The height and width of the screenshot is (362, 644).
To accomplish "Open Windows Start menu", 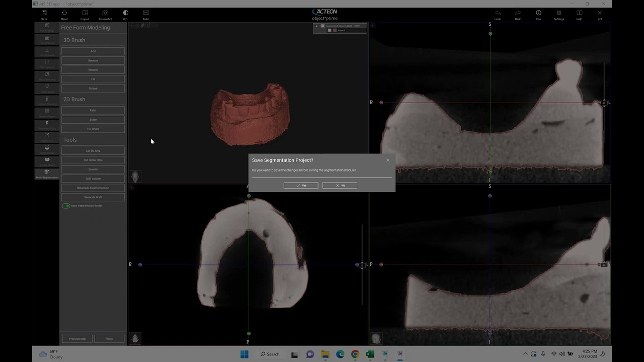I will (245, 354).
